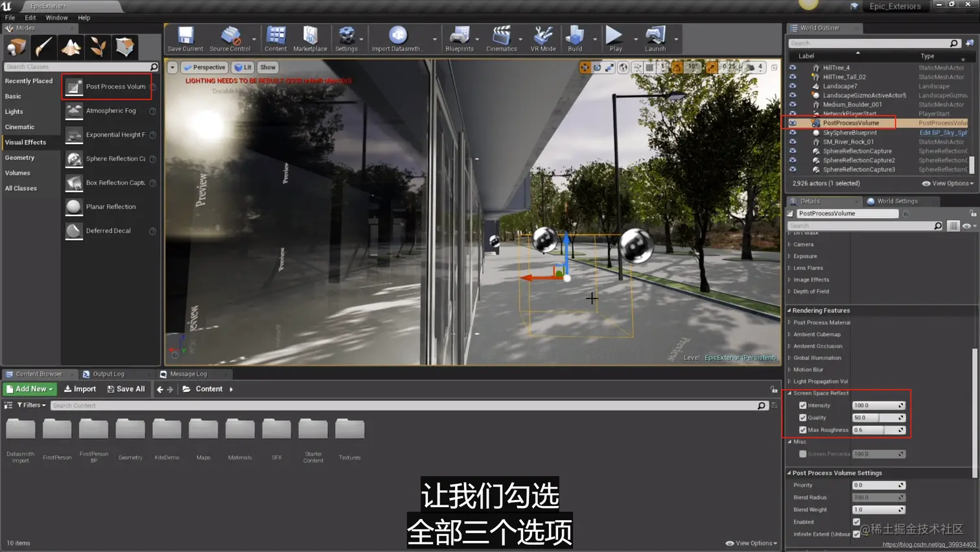Click the Lit view mode button
This screenshot has height=552, width=980.
pyautogui.click(x=243, y=67)
